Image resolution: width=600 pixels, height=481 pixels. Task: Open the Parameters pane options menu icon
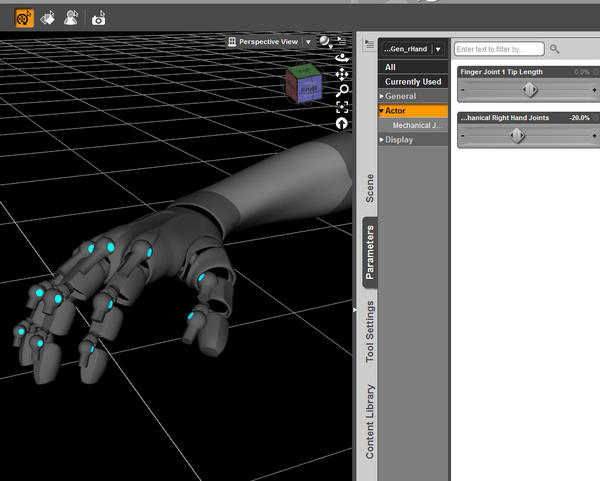pos(369,44)
